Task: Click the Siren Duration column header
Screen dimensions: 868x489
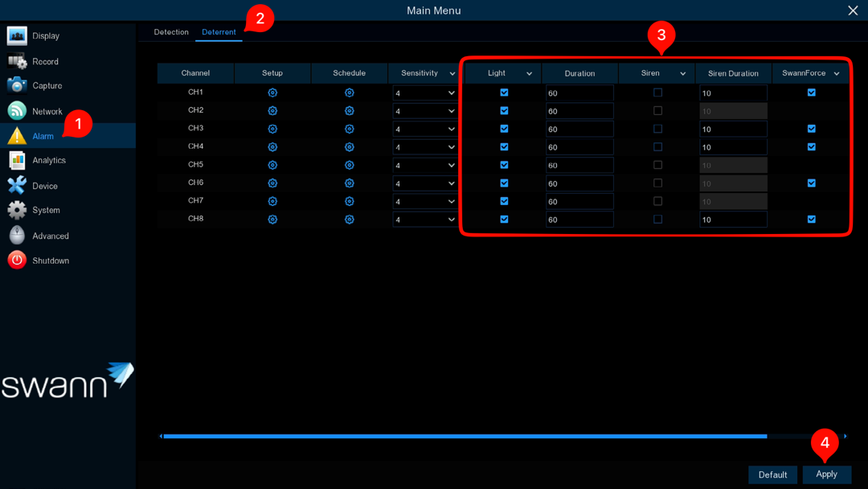Action: (734, 74)
